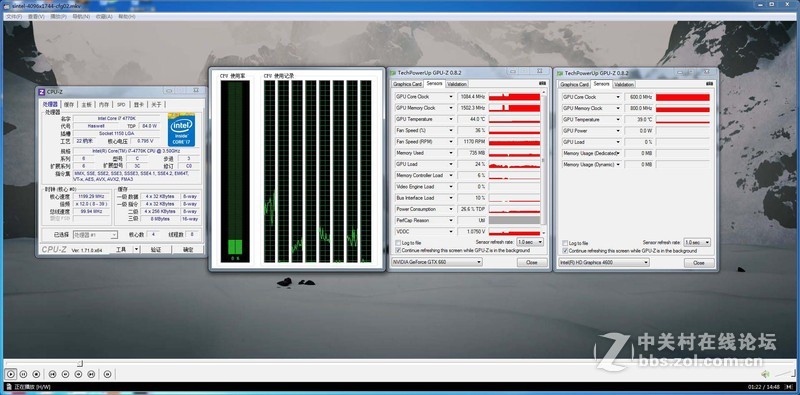Viewport: 800px width, 395px height.
Task: Open sensor refresh rate dropdown in Intel HD GPU-Z
Action: point(697,242)
